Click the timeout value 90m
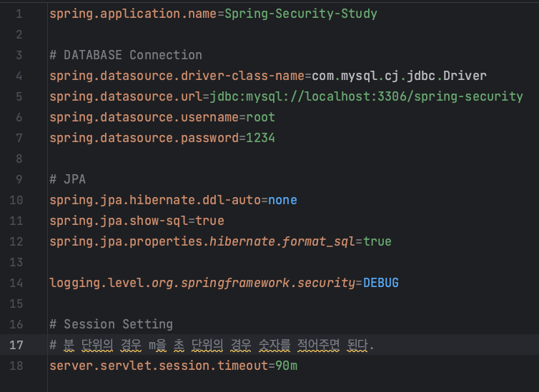The image size is (539, 392). pyautogui.click(x=287, y=366)
